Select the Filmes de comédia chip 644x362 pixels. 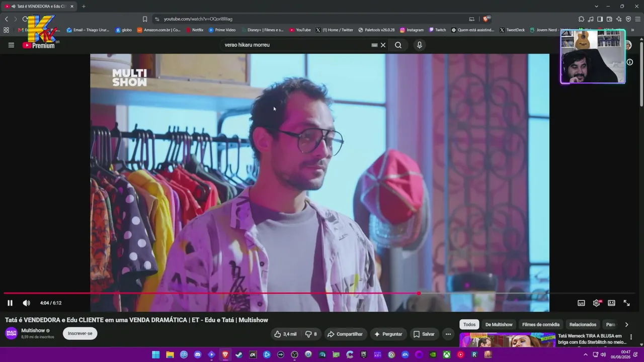click(x=540, y=324)
